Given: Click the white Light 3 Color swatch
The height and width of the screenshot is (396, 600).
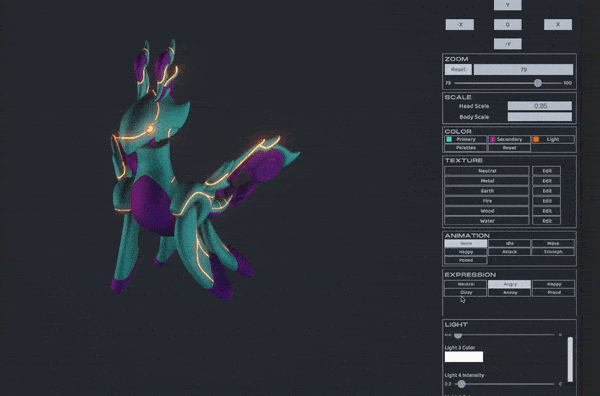Looking at the screenshot, I should coord(464,357).
